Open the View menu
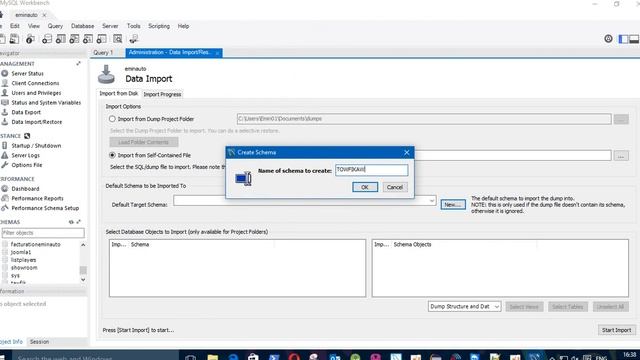640x360 pixels. pyautogui.click(x=34, y=26)
